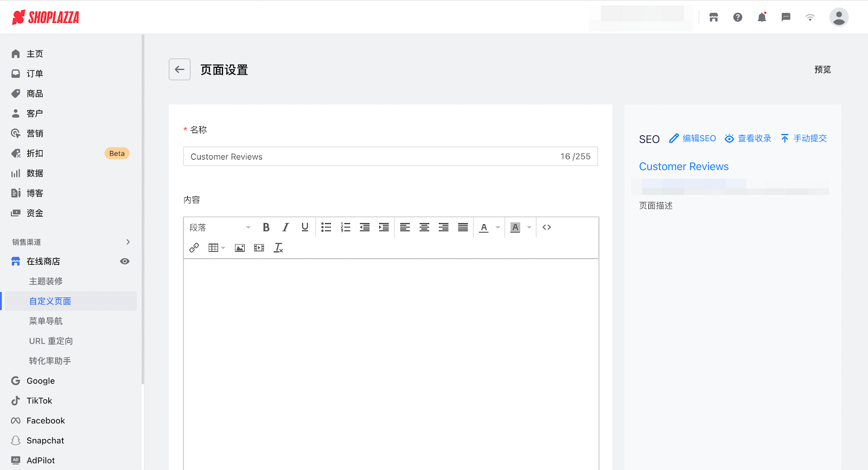
Task: Click the Bold formatting icon
Action: (x=266, y=227)
